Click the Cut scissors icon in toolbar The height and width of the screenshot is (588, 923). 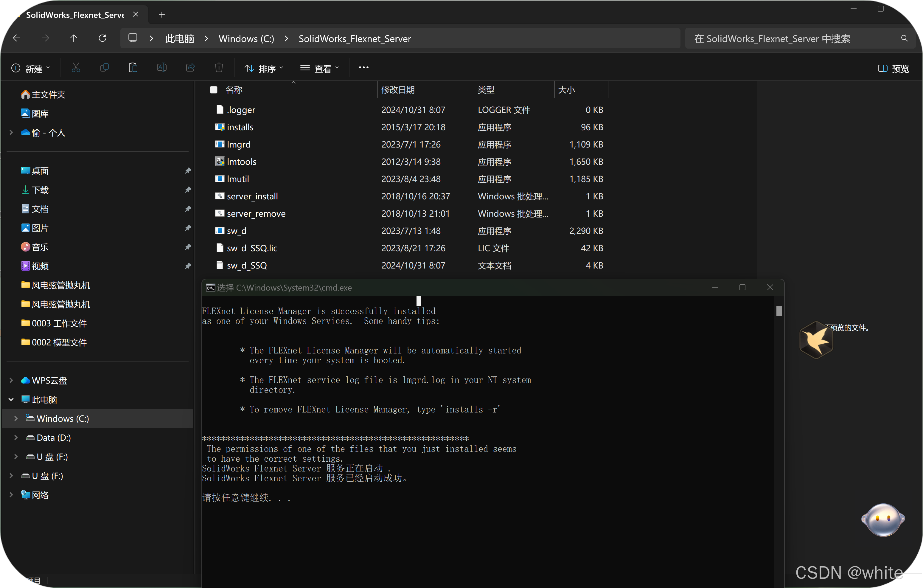click(76, 68)
